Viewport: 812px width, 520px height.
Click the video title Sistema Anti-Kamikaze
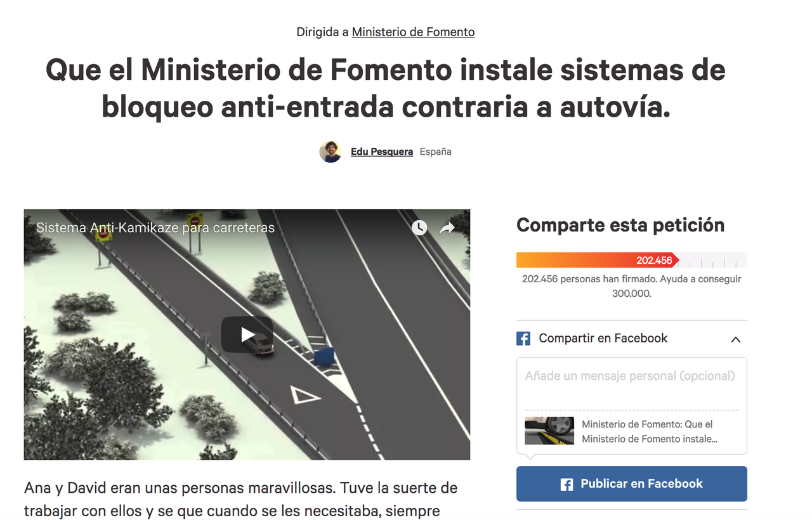pos(155,228)
